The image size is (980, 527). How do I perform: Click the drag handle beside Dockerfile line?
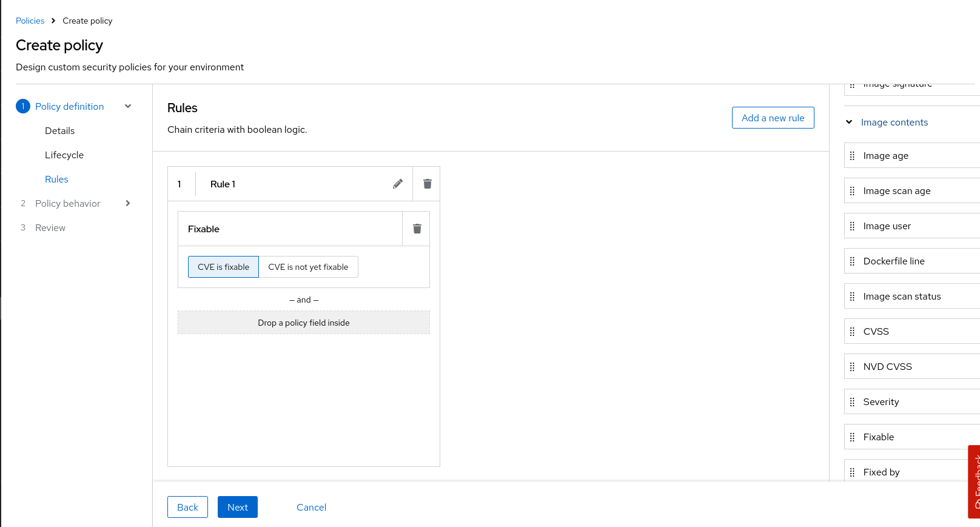(852, 261)
